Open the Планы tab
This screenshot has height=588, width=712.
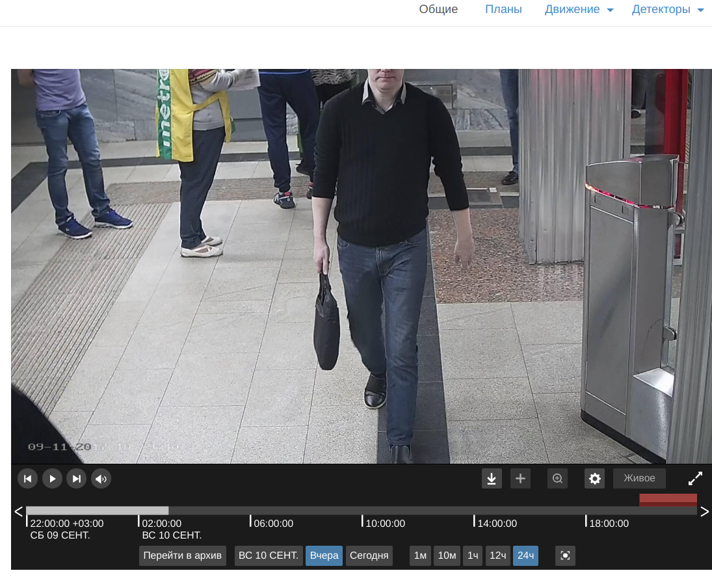coord(503,9)
